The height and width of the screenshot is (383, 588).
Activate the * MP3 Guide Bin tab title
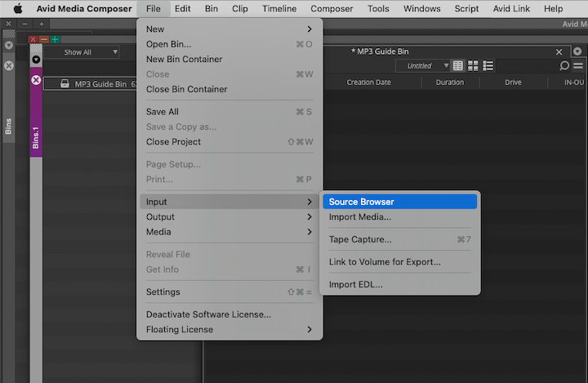pos(380,51)
